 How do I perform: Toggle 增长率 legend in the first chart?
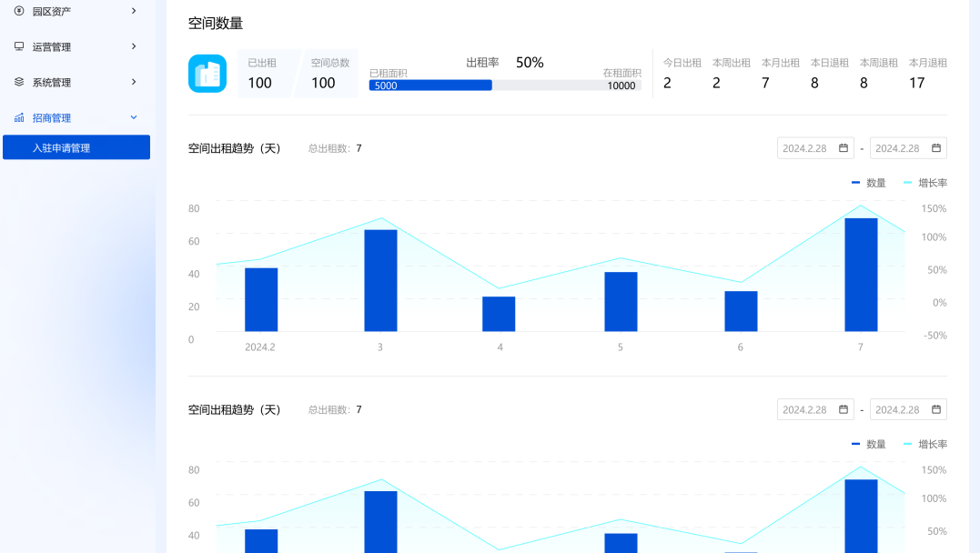click(925, 183)
